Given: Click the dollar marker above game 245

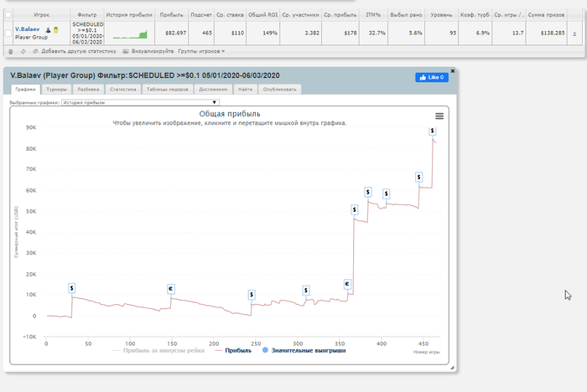Looking at the screenshot, I should tap(252, 295).
